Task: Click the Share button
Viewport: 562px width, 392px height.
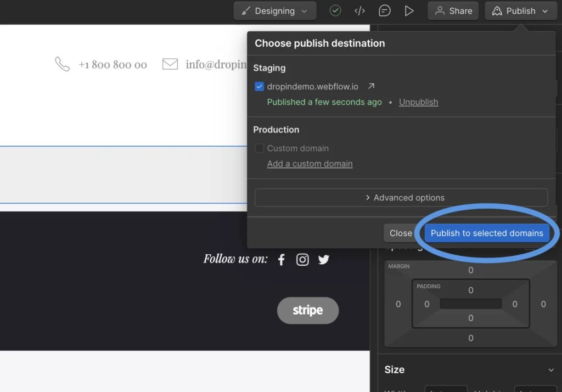Action: (453, 11)
